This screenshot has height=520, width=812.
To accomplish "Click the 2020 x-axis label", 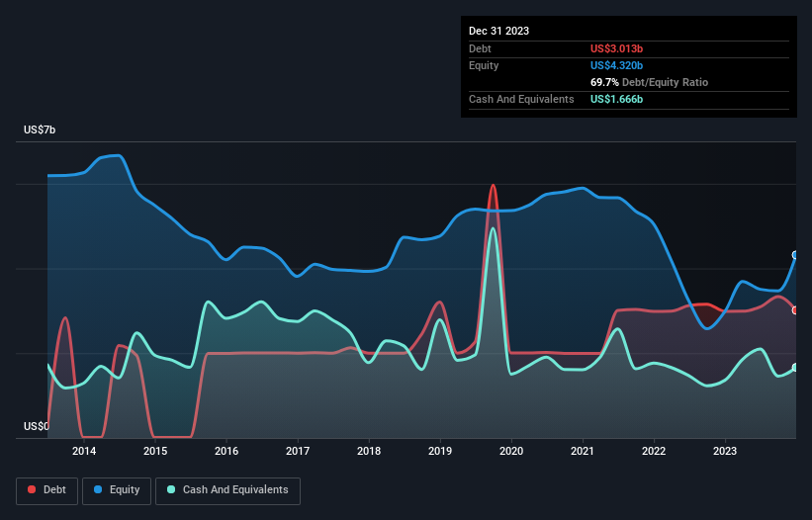I will pyautogui.click(x=511, y=451).
